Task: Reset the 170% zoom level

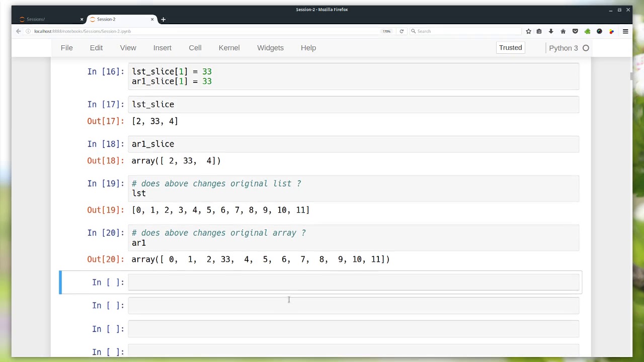Action: pyautogui.click(x=386, y=31)
